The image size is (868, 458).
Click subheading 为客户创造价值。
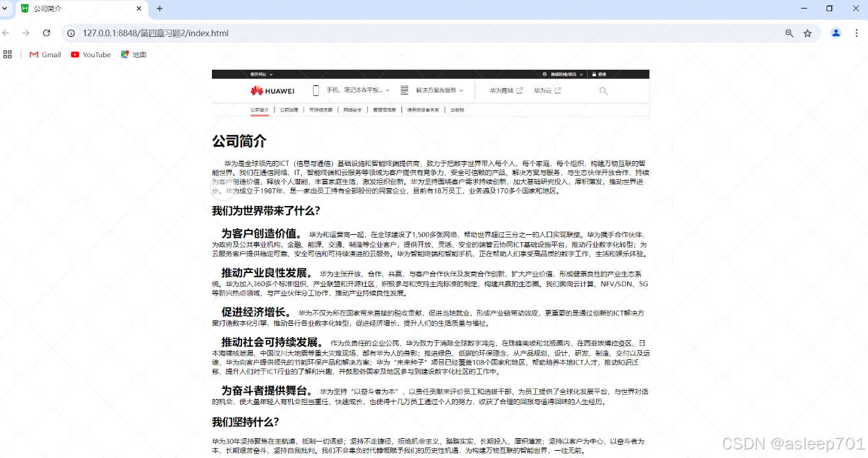coord(262,234)
